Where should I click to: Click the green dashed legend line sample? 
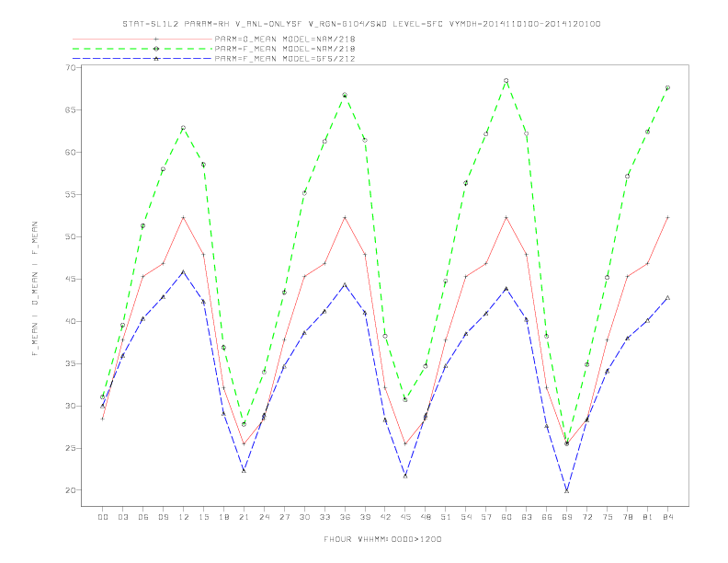tap(142, 49)
